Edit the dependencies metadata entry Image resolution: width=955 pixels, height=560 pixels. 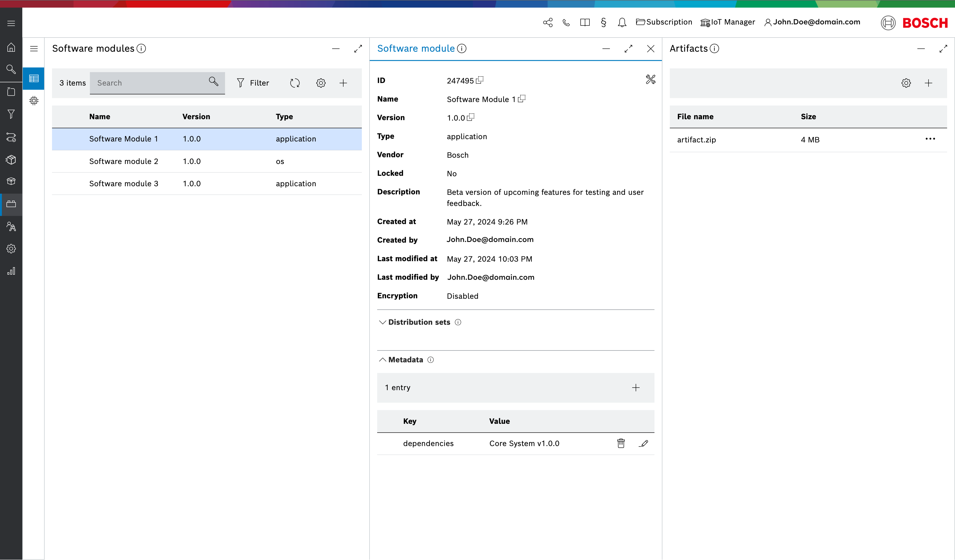tap(644, 443)
